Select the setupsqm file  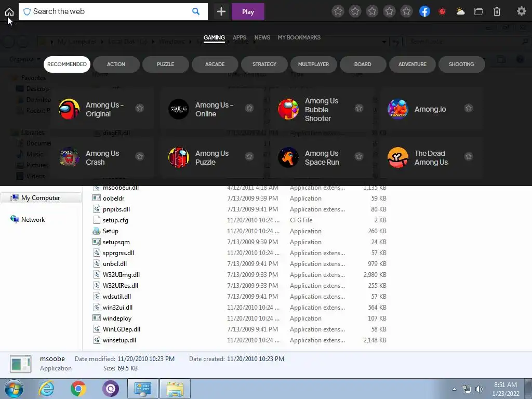116,242
